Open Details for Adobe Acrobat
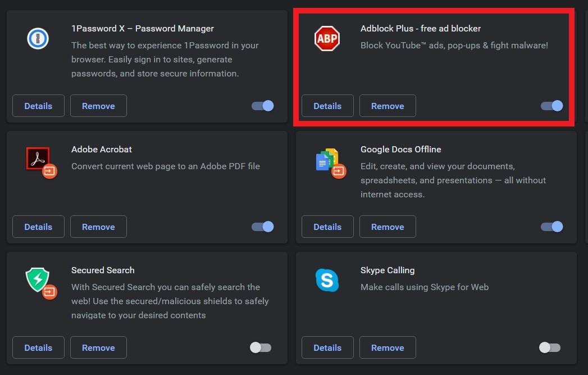This screenshot has width=588, height=375. (x=38, y=227)
